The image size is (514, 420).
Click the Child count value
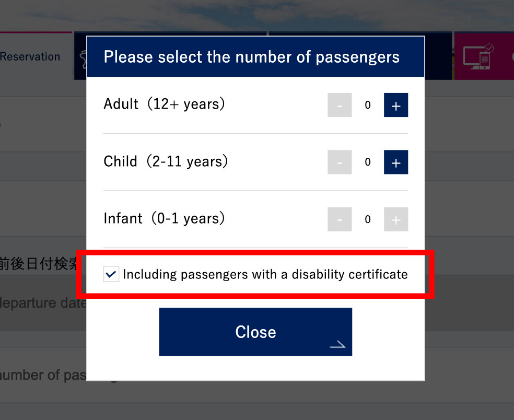368,162
